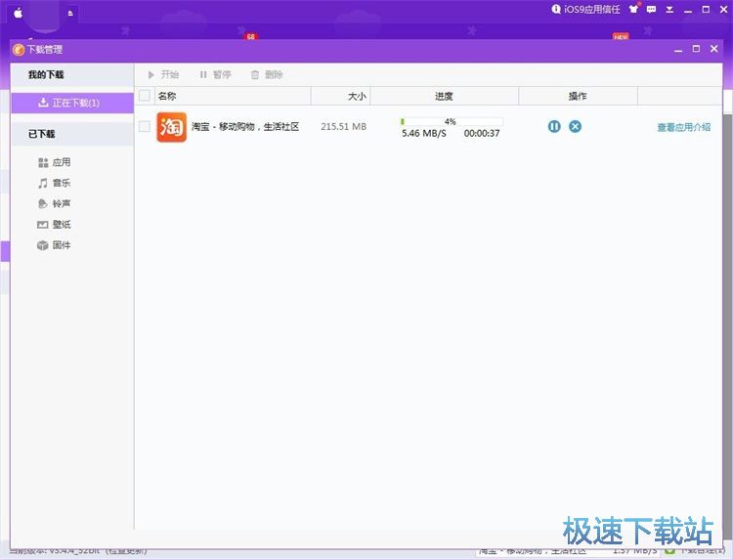The image size is (733, 560).
Task: Click the title bar dropdown menu arrow icon
Action: 668,10
